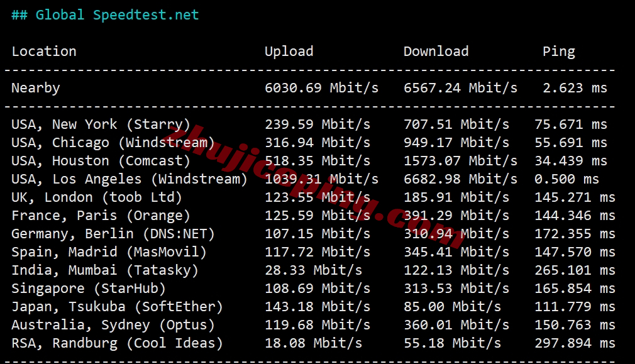Click the USA, Houston (Comcast) location
Viewport: 635px width, 364px height.
[101, 161]
